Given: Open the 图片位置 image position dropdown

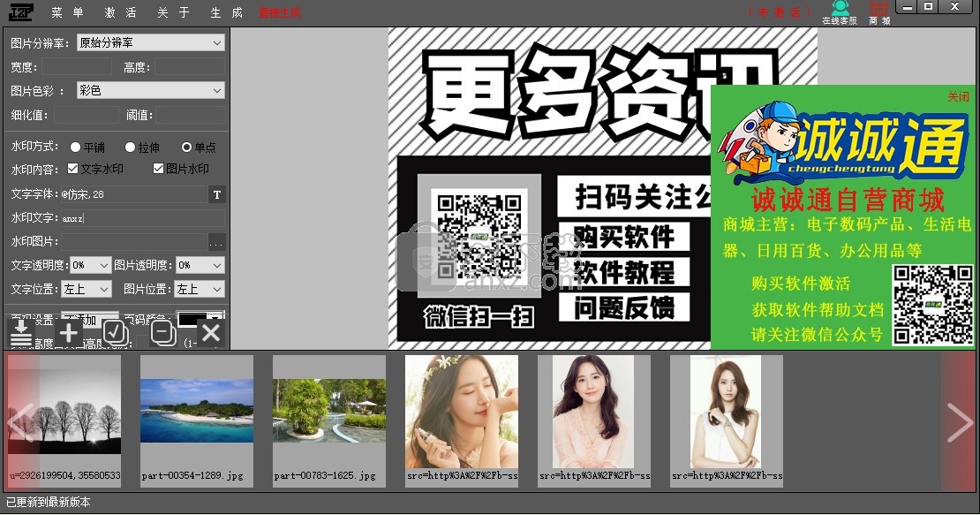Looking at the screenshot, I should pos(200,290).
